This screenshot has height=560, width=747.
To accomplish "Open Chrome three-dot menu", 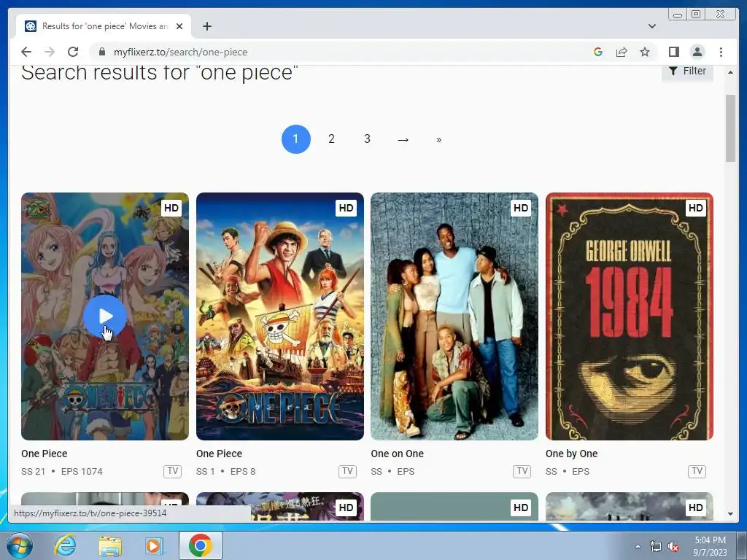I will pyautogui.click(x=721, y=52).
